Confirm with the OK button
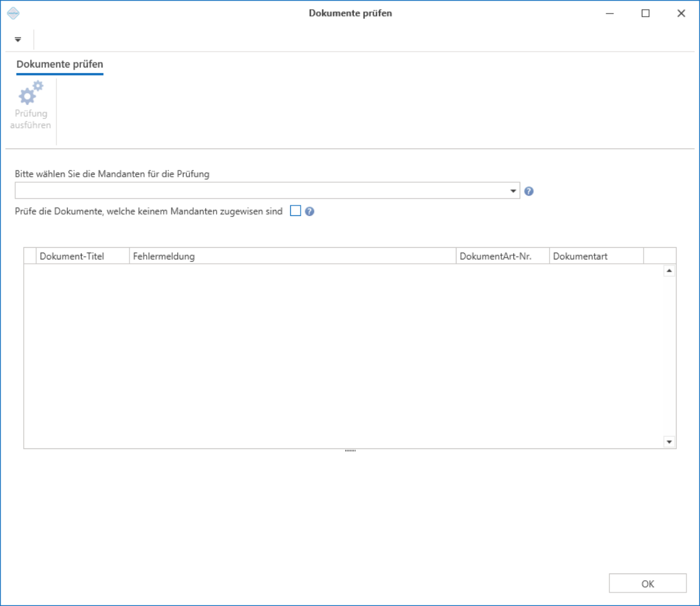700x606 pixels. [648, 584]
